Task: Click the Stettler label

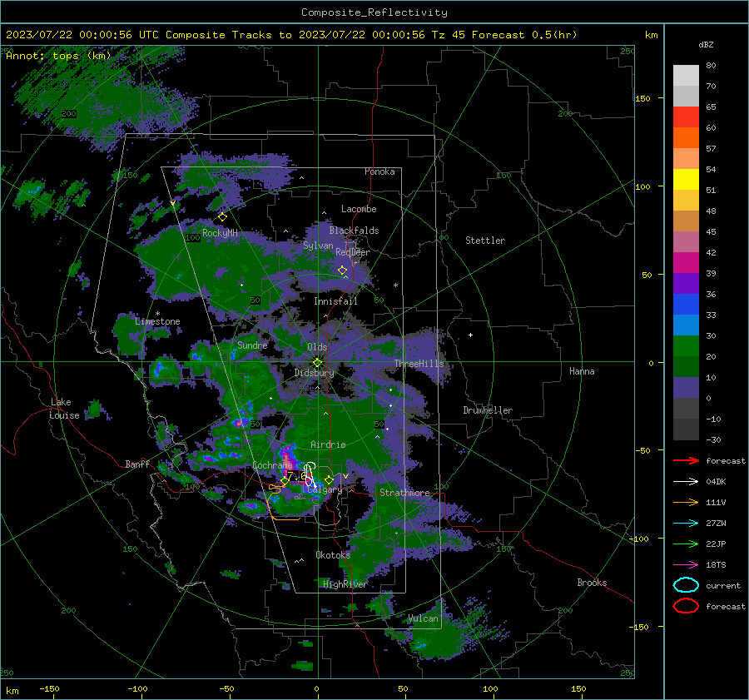Action: [x=485, y=241]
